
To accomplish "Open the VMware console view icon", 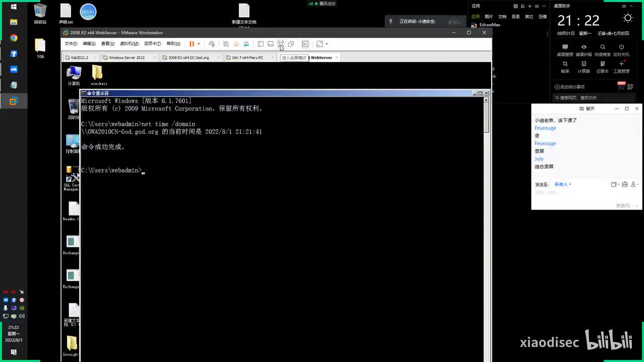I will click(305, 44).
